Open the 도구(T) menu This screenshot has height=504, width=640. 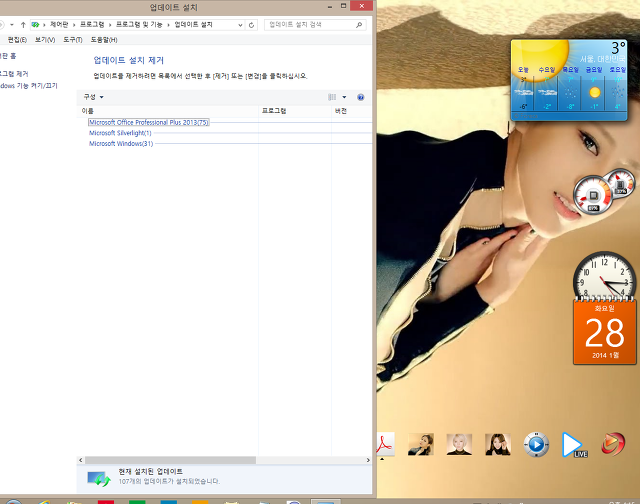[73, 40]
